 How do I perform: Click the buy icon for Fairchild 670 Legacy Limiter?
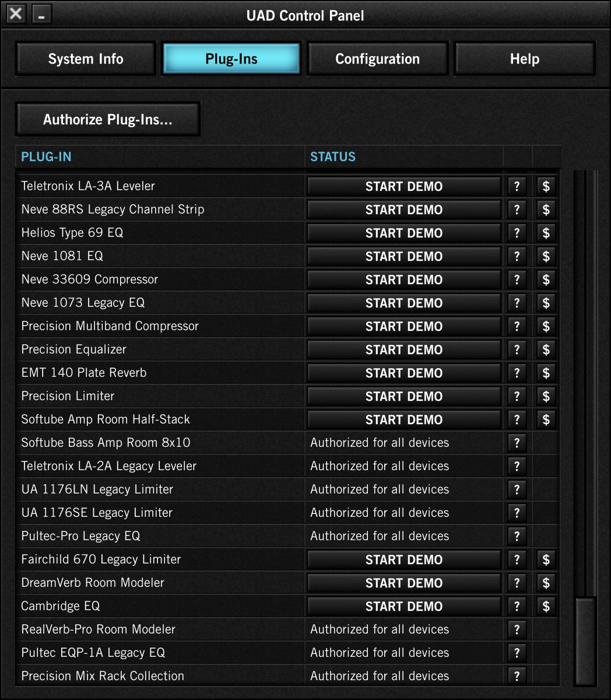546,559
